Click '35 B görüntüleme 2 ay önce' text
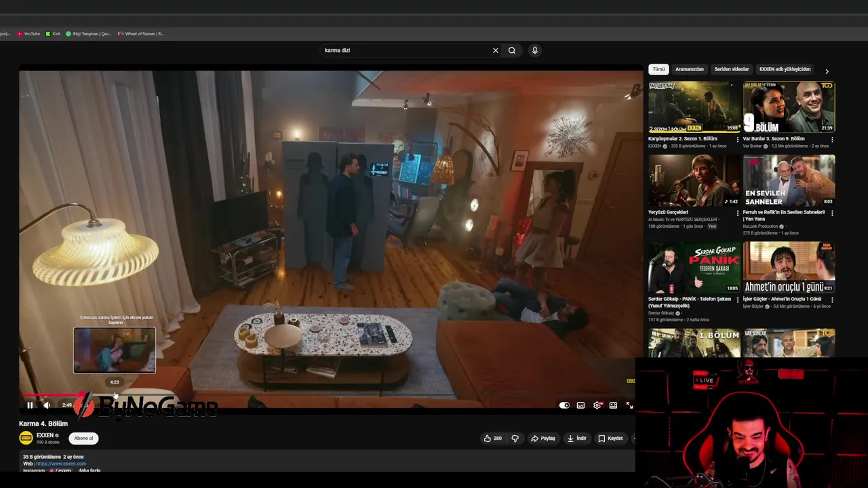868x488 pixels. coord(53,457)
